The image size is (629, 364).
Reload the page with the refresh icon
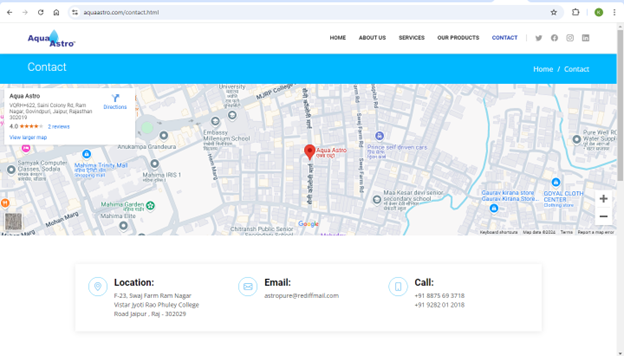tap(41, 12)
